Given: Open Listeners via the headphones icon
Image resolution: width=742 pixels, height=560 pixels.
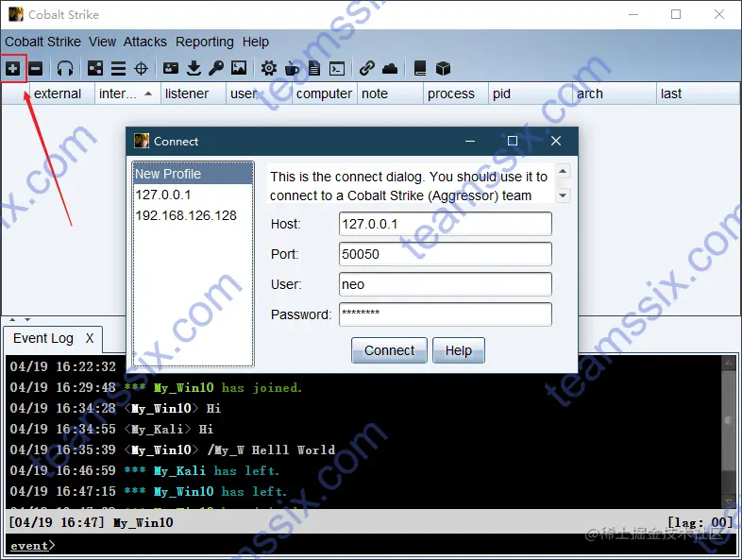Looking at the screenshot, I should point(65,69).
